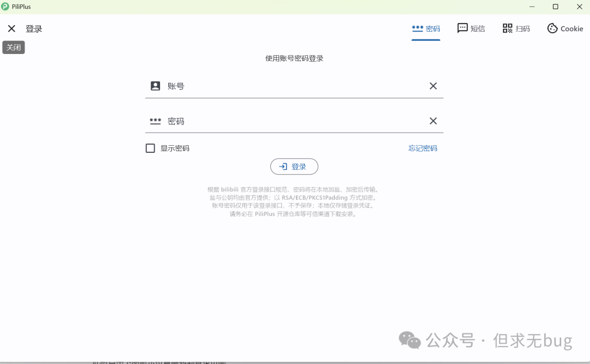Click the X icon to close the login page
The image size is (590, 364).
point(11,28)
